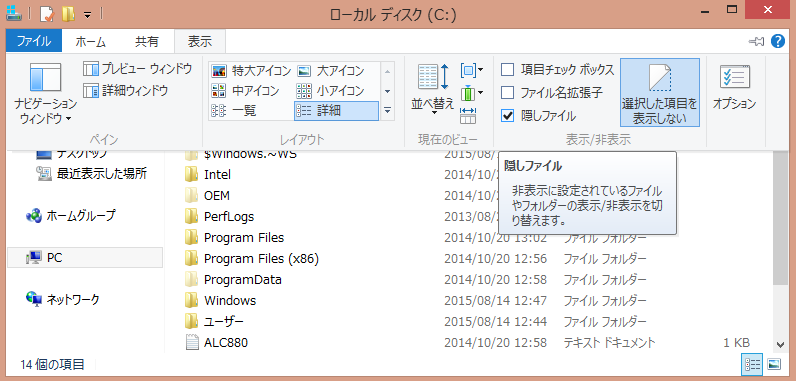The width and height of the screenshot is (796, 381).
Task: Select the Intel folder
Action: tap(217, 175)
